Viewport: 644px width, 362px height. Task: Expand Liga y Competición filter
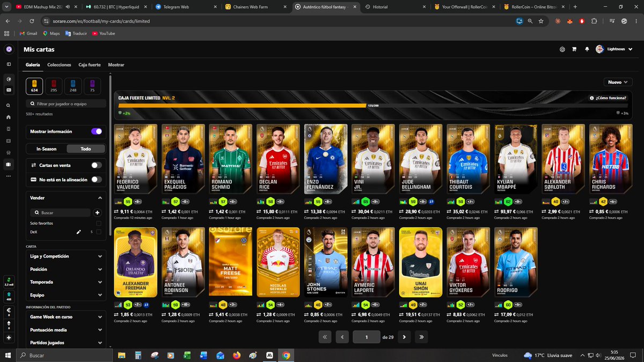point(65,256)
